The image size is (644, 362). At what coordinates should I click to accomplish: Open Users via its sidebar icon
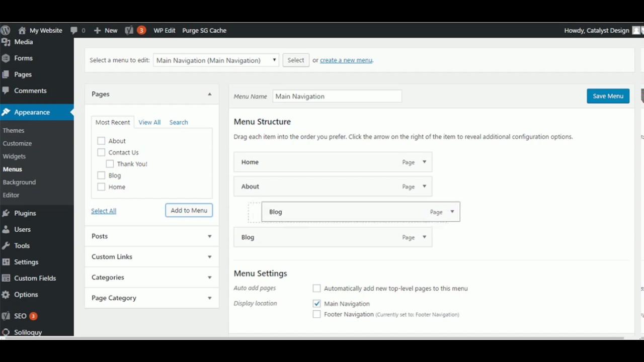click(6, 229)
